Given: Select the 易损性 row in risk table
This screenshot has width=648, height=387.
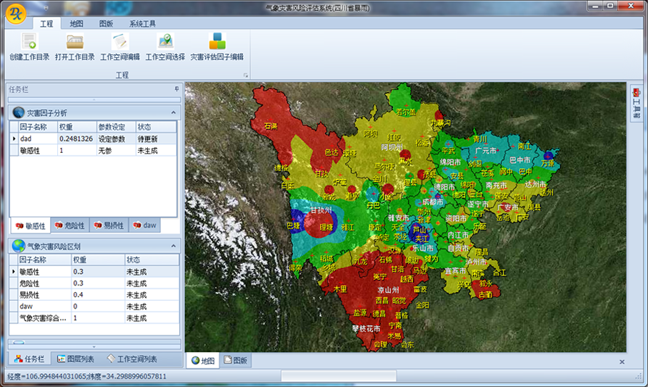Looking at the screenshot, I should pos(94,295).
